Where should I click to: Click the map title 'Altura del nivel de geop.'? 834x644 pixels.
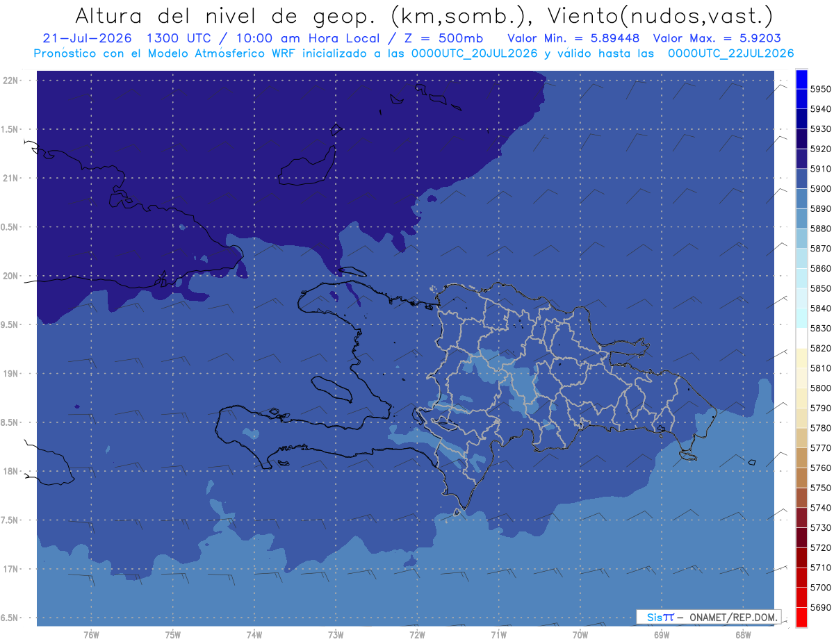pyautogui.click(x=227, y=15)
